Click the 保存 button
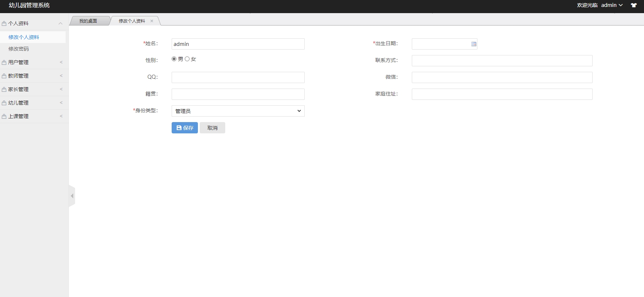 (x=184, y=128)
